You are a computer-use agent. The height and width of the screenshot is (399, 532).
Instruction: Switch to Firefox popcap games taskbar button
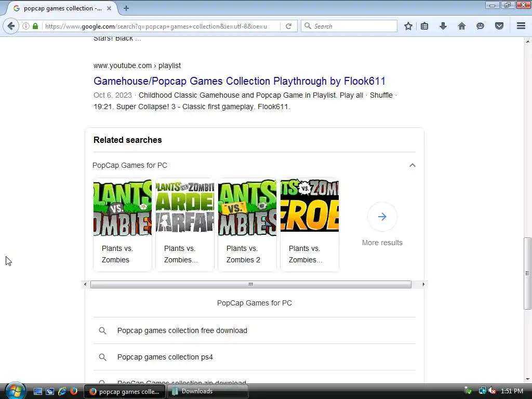[x=124, y=391]
